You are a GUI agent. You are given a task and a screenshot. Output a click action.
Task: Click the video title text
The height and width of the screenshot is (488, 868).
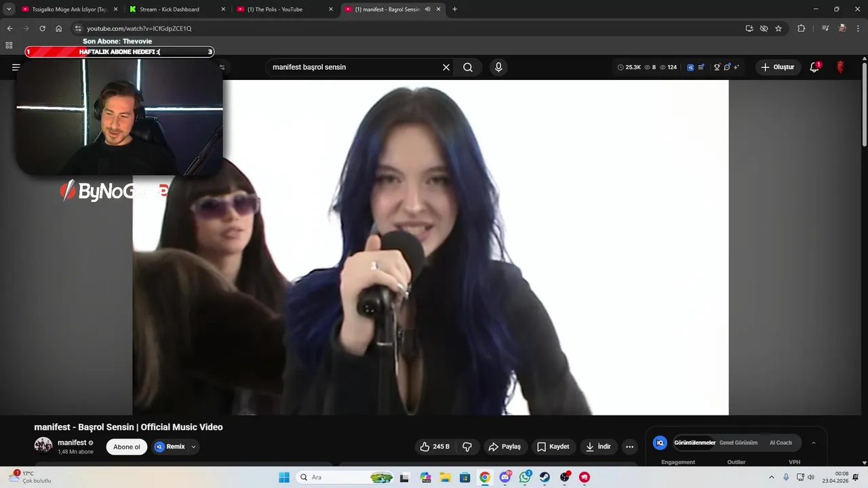[128, 427]
